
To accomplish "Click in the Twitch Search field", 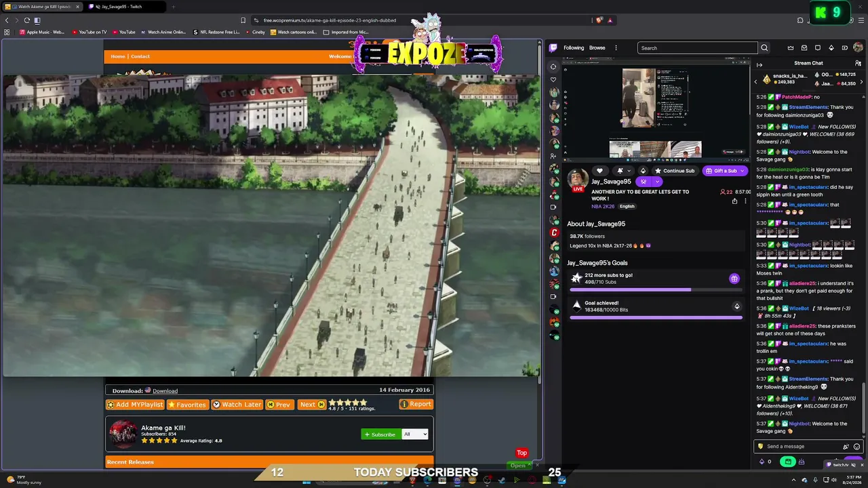I will click(x=697, y=48).
